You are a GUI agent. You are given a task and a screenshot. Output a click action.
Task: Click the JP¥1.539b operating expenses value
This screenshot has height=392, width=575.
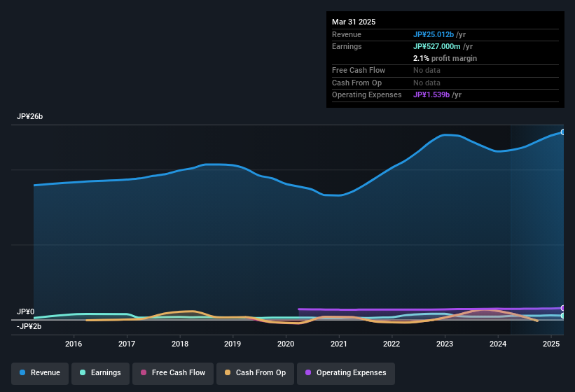[x=431, y=95]
